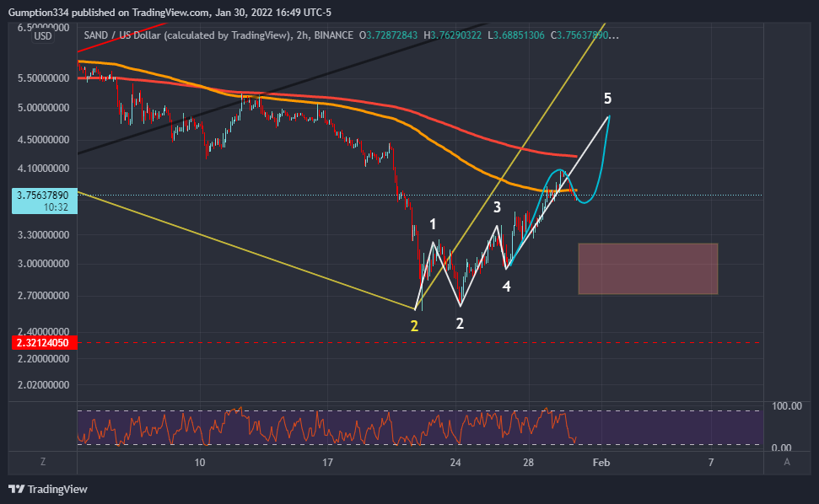
Task: Click the 2.70000000 price axis label
Action: 43,295
